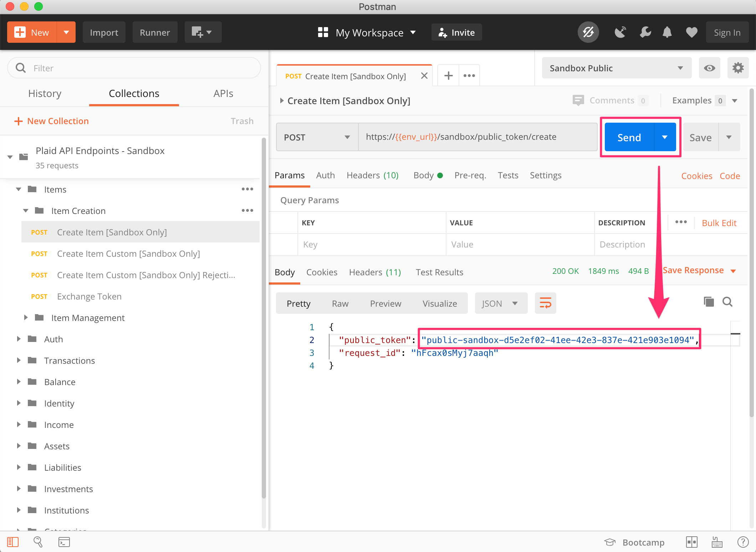Open the Tests tab

pyautogui.click(x=508, y=175)
